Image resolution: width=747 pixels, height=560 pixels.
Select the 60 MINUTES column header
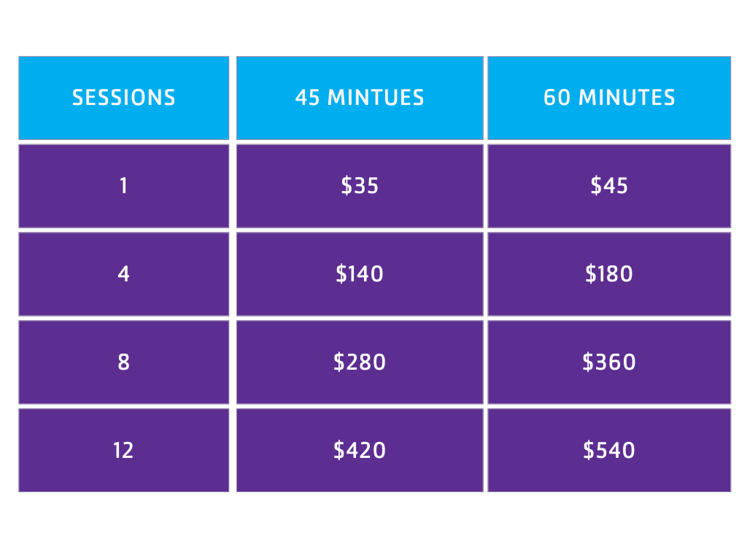[609, 98]
